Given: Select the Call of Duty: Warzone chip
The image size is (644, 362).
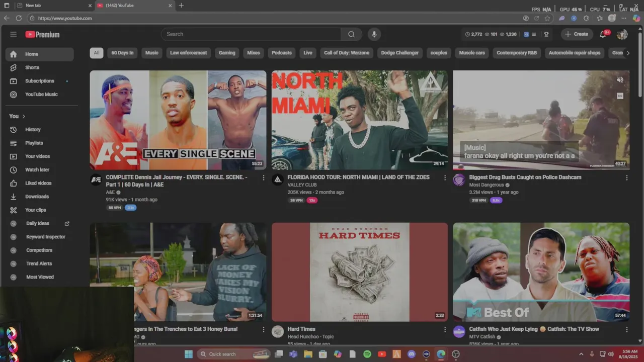Looking at the screenshot, I should (347, 53).
